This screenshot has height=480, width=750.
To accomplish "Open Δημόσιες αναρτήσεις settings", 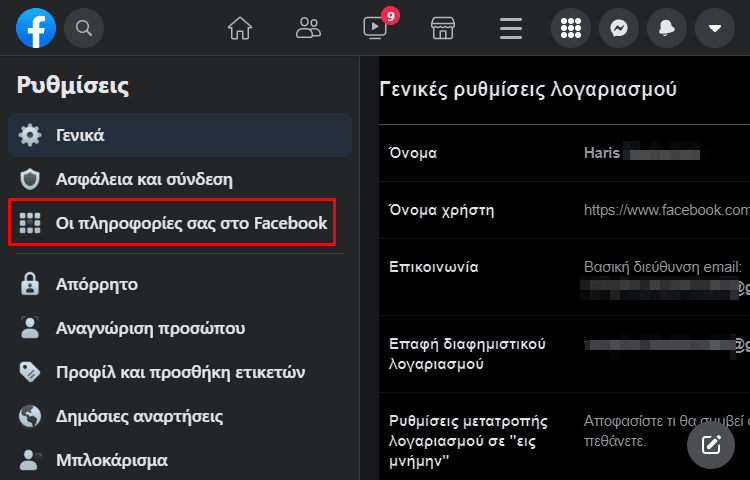I will point(180,416).
